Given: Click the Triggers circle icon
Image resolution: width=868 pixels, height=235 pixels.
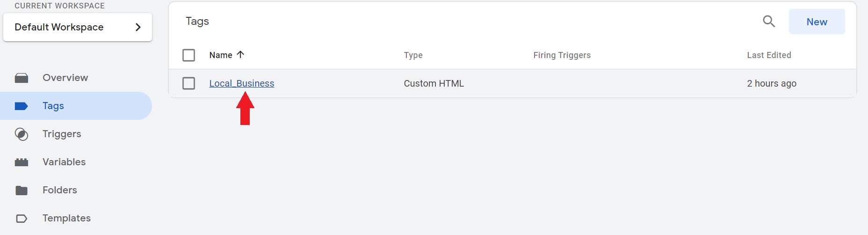Looking at the screenshot, I should [22, 134].
